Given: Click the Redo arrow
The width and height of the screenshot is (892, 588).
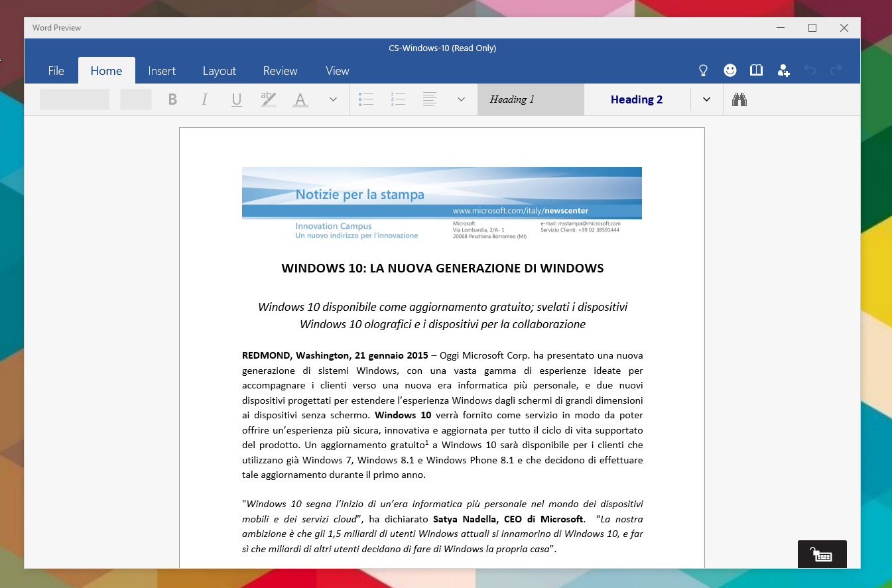Looking at the screenshot, I should click(x=836, y=70).
